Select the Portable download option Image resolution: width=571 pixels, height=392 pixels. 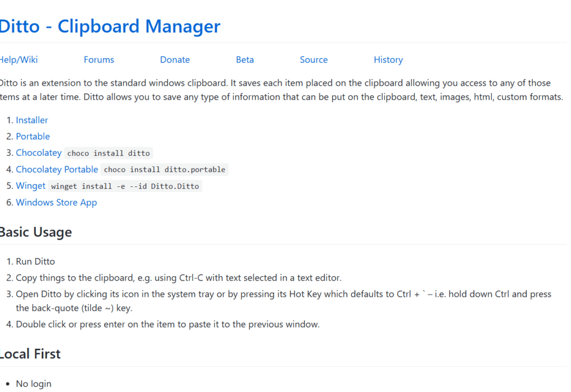click(32, 136)
